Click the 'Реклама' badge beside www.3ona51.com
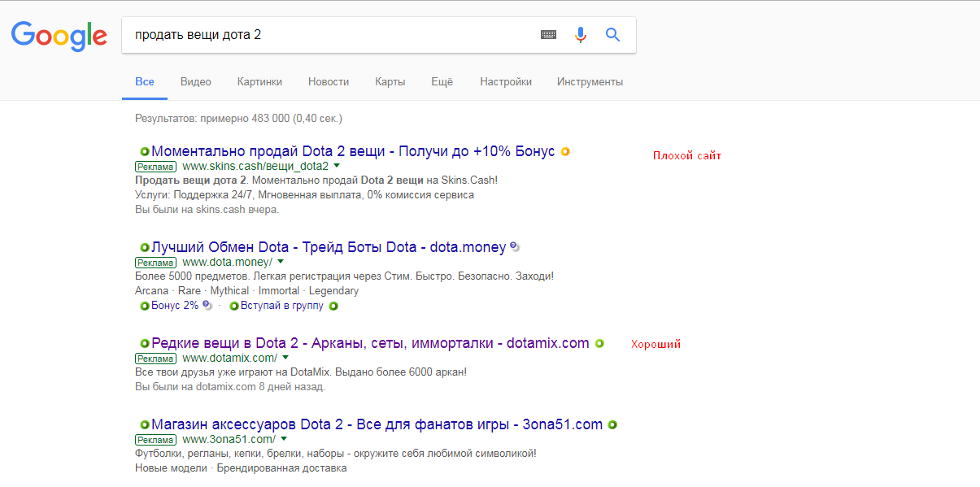The image size is (980, 487). (x=155, y=440)
